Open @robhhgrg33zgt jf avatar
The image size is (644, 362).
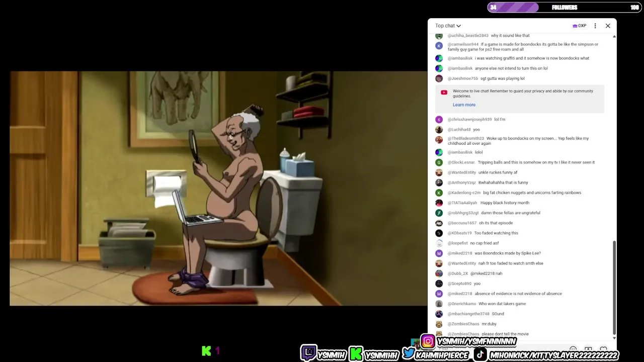pos(439,213)
